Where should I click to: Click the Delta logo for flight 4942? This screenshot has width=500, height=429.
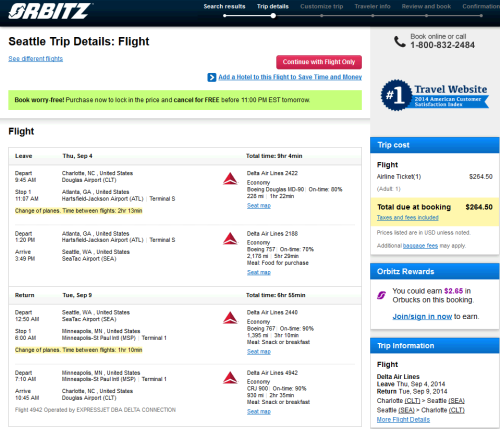point(230,377)
